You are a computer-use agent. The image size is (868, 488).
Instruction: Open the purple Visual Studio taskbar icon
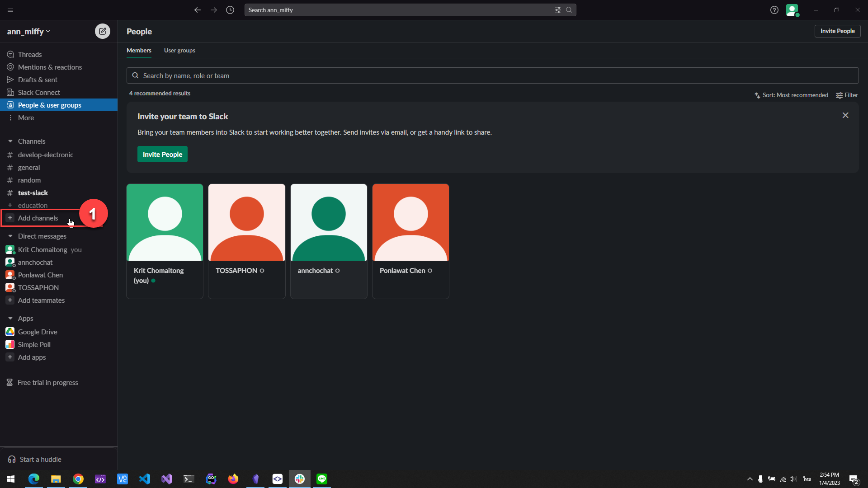(167, 479)
